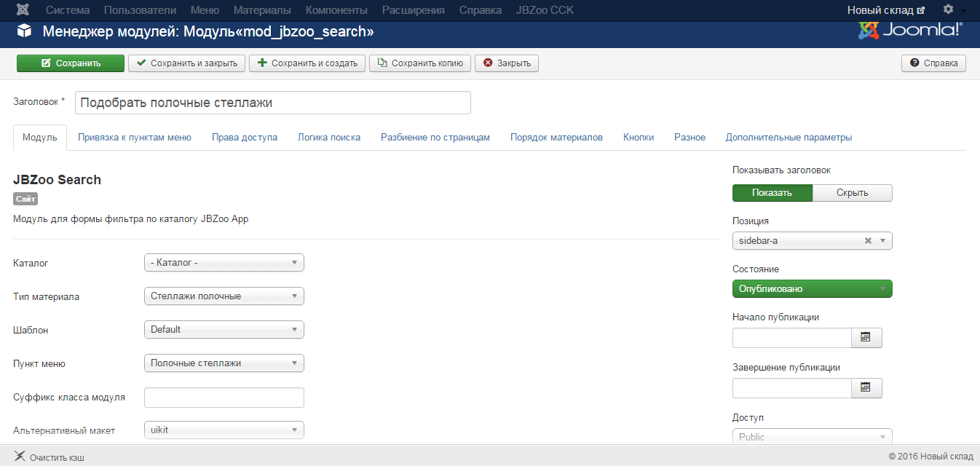Screen dimensions: 980x466
Task: Click the Завершение публикации date field
Action: [792, 388]
